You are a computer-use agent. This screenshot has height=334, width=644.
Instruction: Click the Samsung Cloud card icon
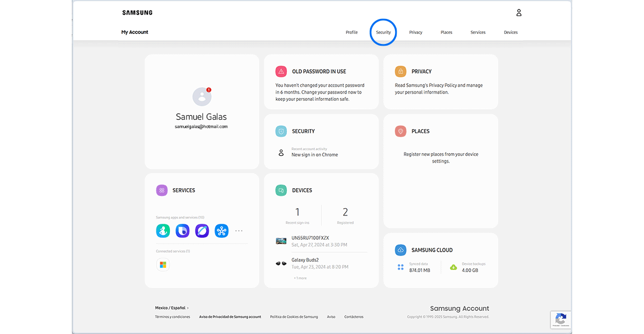tap(400, 249)
